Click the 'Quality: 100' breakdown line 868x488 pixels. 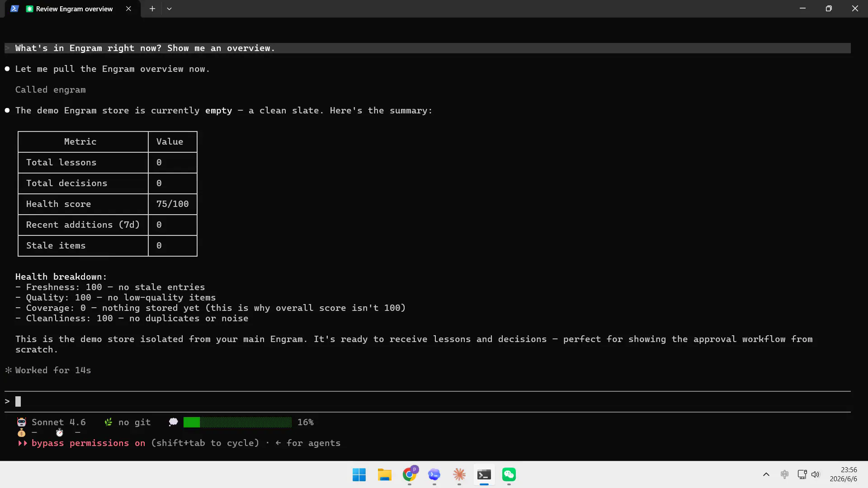tap(116, 298)
